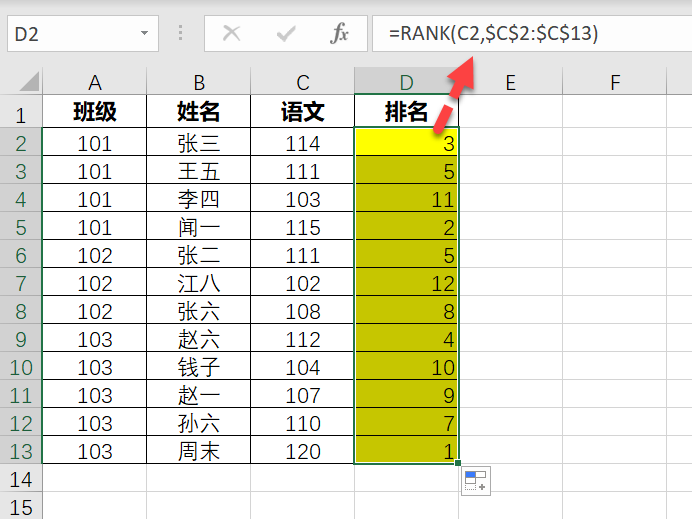Select the score cell 115

(x=303, y=227)
